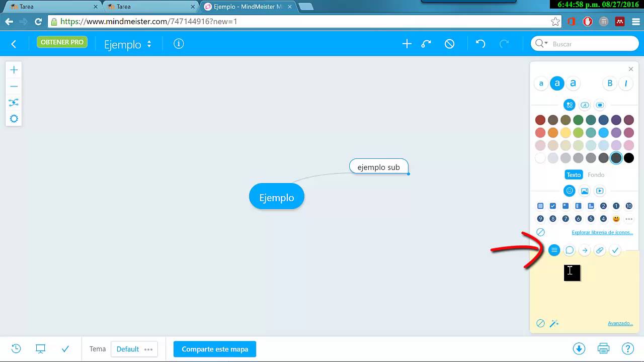Open theme options three-dots menu

click(148, 349)
